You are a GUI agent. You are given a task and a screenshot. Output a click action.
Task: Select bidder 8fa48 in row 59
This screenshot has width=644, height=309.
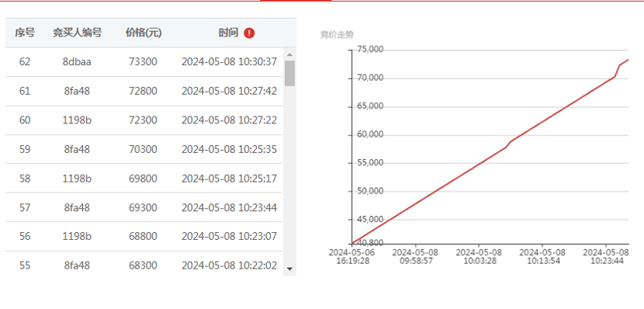[77, 149]
